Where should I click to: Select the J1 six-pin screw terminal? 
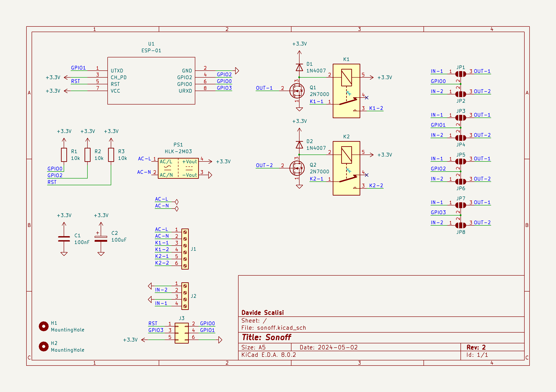pyautogui.click(x=185, y=249)
